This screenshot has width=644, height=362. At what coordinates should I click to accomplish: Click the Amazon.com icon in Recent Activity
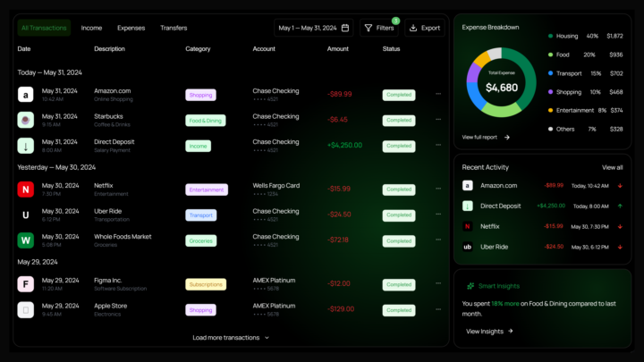coord(468,186)
